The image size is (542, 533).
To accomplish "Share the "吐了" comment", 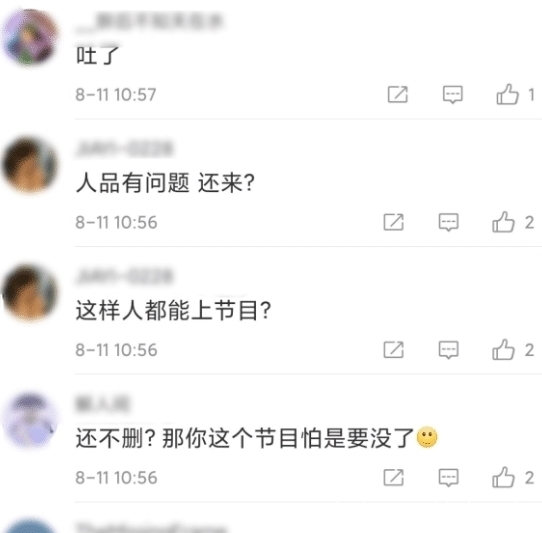I will coord(398,94).
